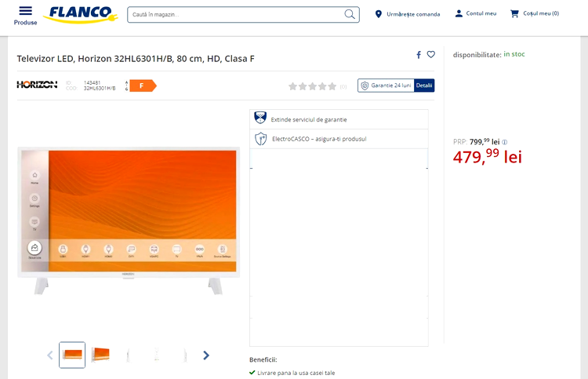Select the fourth thumbnail image
The image size is (588, 379).
tap(157, 355)
